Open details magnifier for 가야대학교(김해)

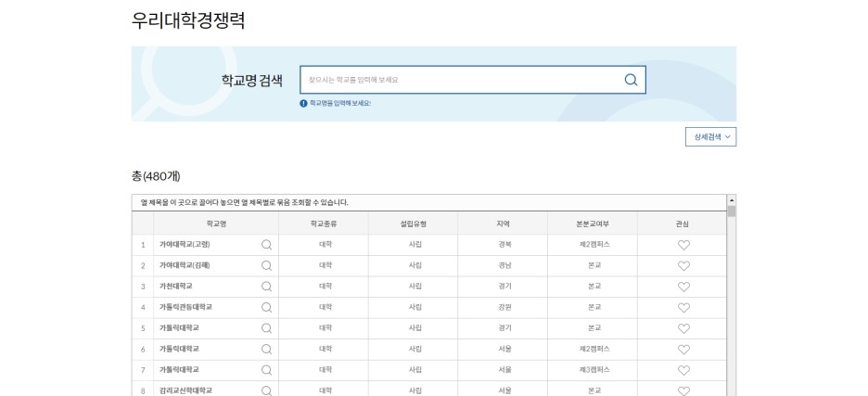266,265
